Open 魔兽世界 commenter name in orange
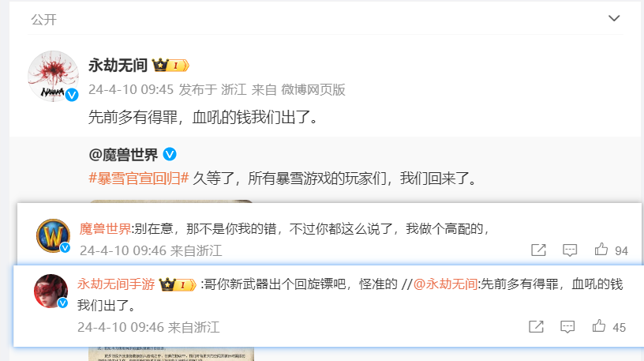Viewport: 644px width, 361px height. pos(105,228)
